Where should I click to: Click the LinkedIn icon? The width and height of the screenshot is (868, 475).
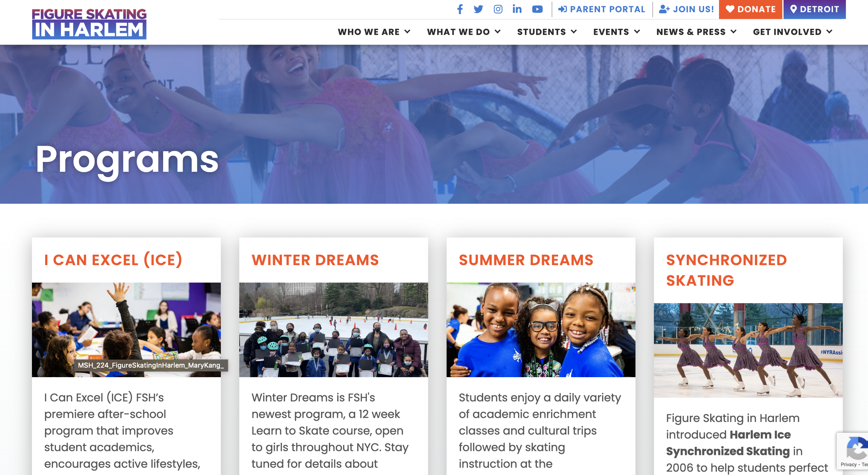click(517, 9)
